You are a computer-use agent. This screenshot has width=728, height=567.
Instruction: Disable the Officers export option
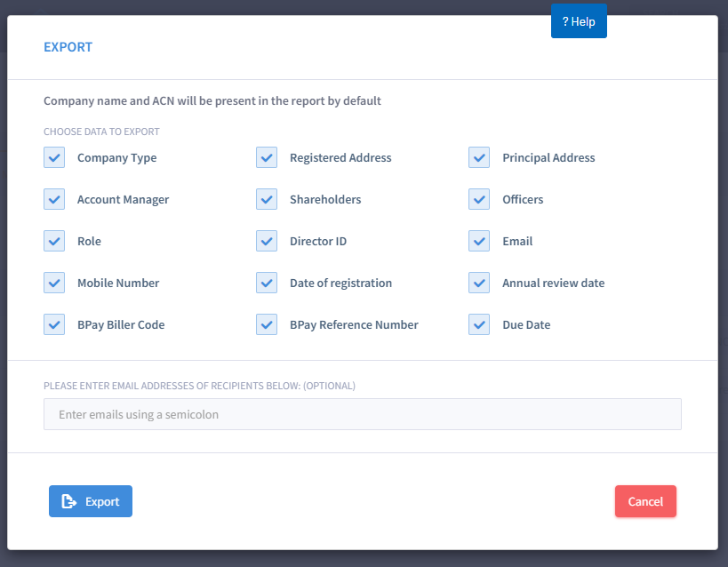(x=479, y=199)
